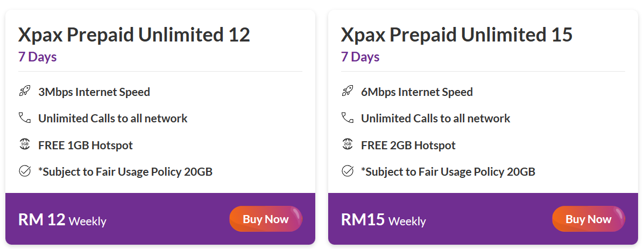Click the 6Mbps Internet Speed text
Image resolution: width=644 pixels, height=249 pixels.
(x=417, y=92)
